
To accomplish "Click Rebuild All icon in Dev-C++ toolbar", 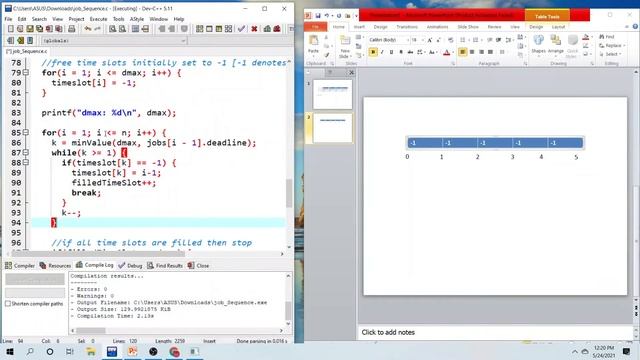I will coord(229,29).
